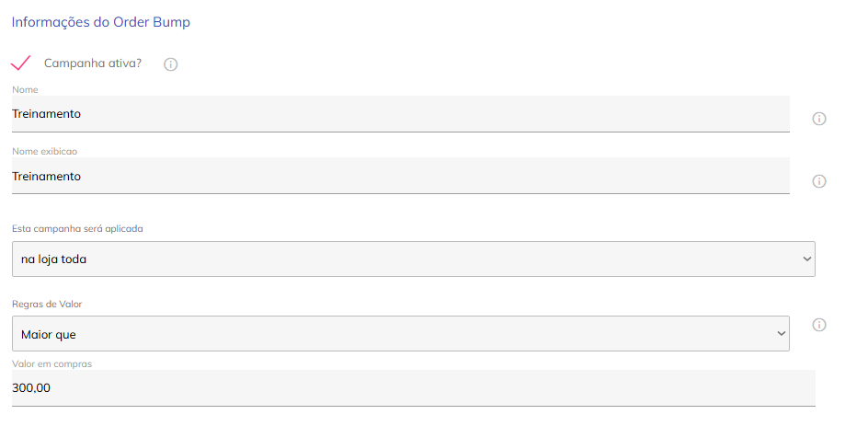This screenshot has width=868, height=426.
Task: Open info icon next to Regras de Valor
Action: click(x=819, y=325)
